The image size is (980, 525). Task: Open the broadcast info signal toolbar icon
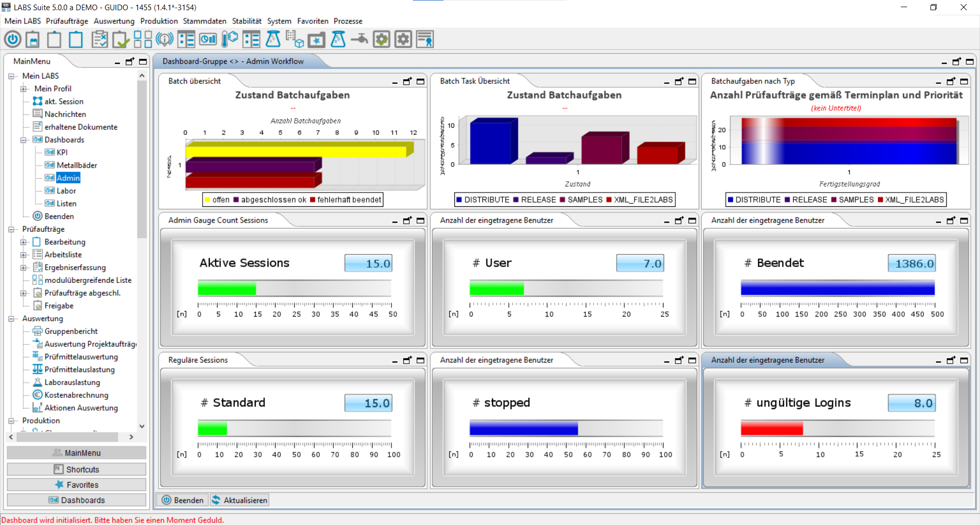(164, 39)
